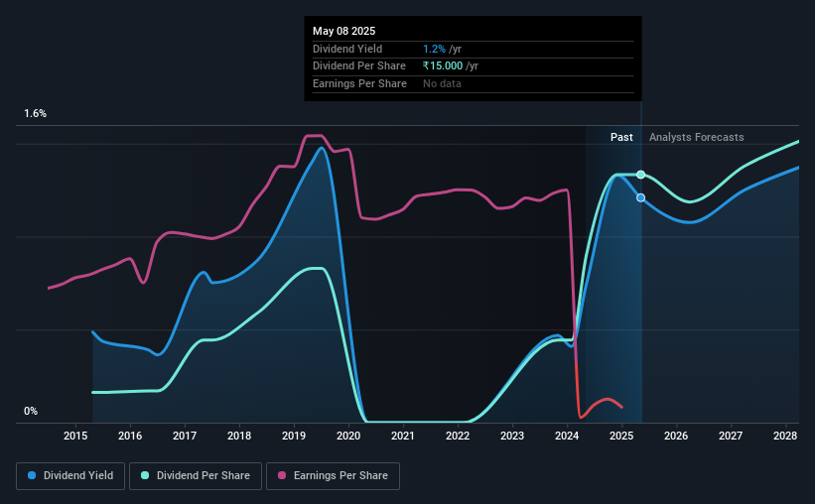The image size is (815, 504).
Task: Click the 2028 x-axis label
Action: 785,436
